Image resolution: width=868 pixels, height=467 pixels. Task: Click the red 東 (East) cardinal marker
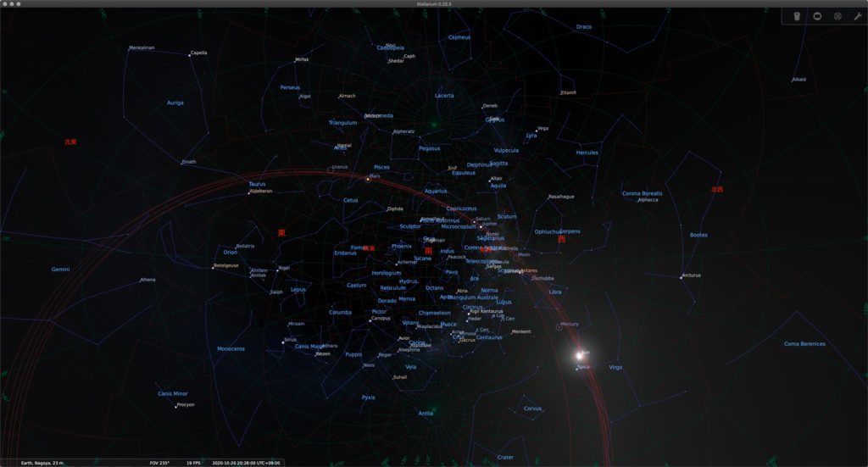pos(281,232)
